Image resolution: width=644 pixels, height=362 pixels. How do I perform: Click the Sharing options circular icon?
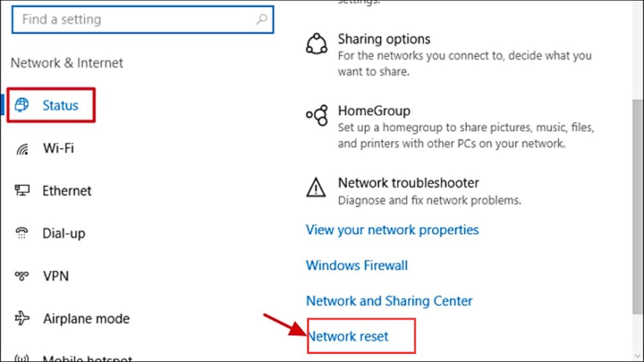(316, 44)
